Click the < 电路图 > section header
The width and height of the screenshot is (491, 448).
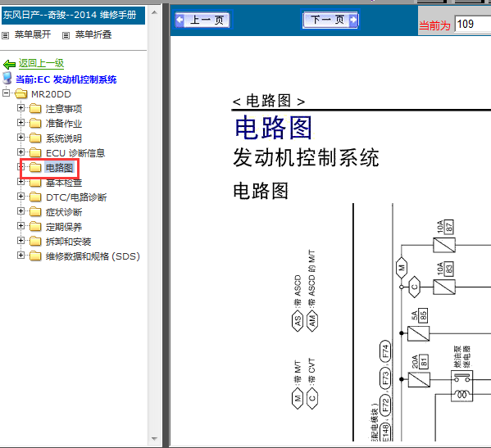pyautogui.click(x=269, y=101)
